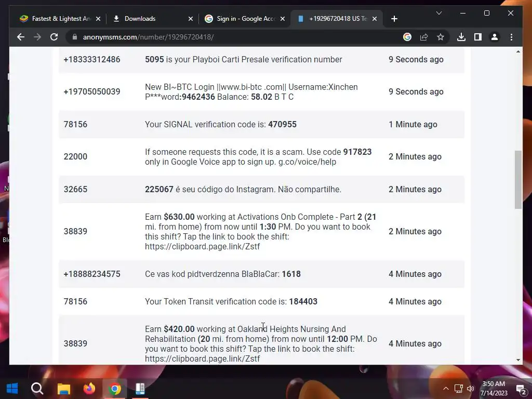Click the Earn $630.00 shift message
Viewport: 532px width, 399px height.
[261, 231]
